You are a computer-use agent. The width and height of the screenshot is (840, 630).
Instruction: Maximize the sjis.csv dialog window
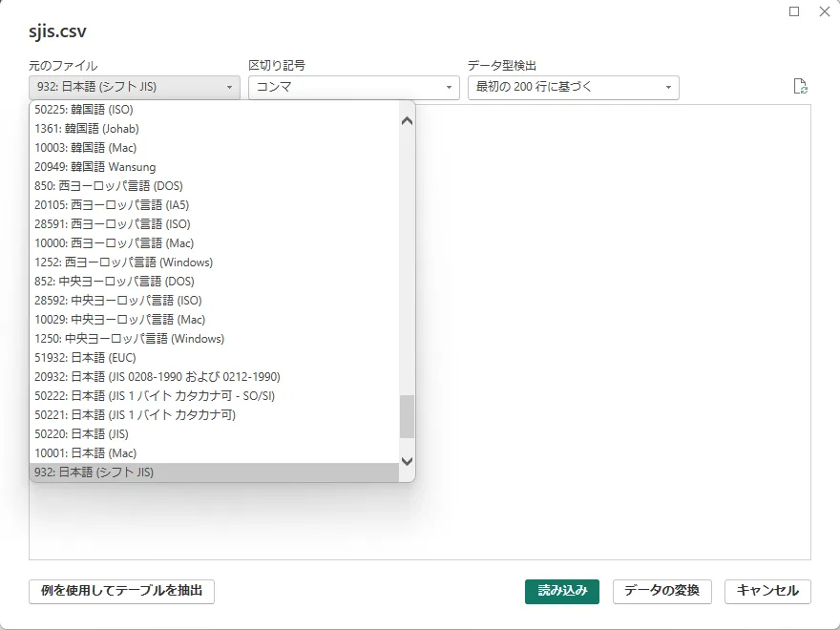(x=794, y=11)
